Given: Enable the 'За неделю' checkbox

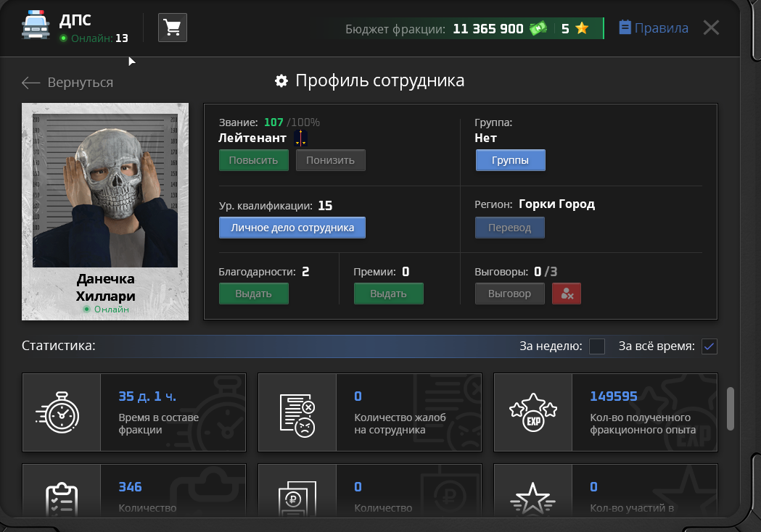Looking at the screenshot, I should 597,346.
